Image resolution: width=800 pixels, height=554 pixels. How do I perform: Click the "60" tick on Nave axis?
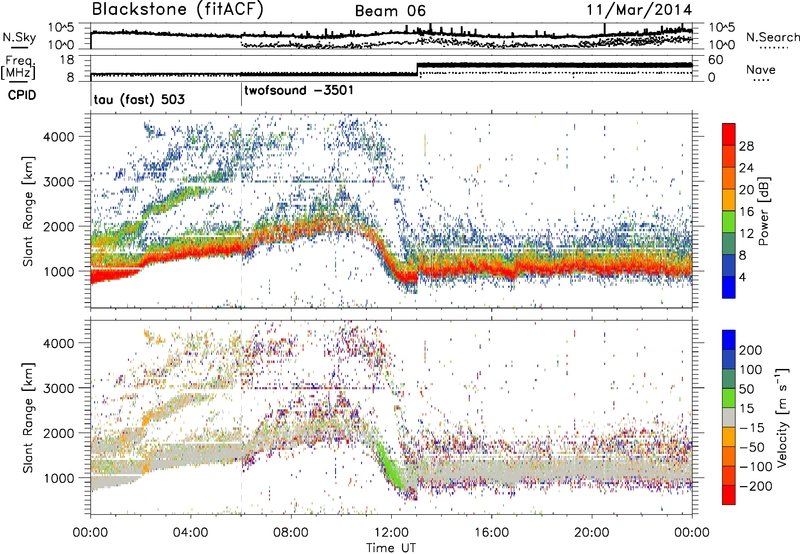(716, 60)
